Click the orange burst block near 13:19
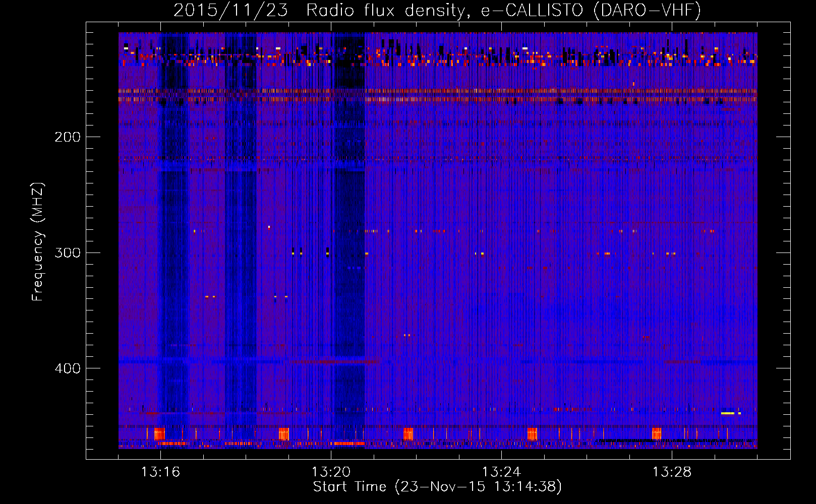This screenshot has width=816, height=504. tap(283, 433)
